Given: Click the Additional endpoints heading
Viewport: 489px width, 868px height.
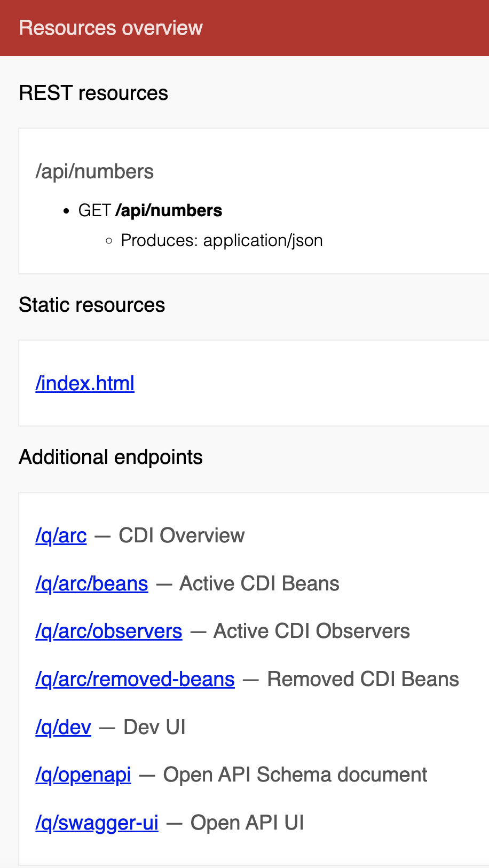Looking at the screenshot, I should click(x=111, y=457).
